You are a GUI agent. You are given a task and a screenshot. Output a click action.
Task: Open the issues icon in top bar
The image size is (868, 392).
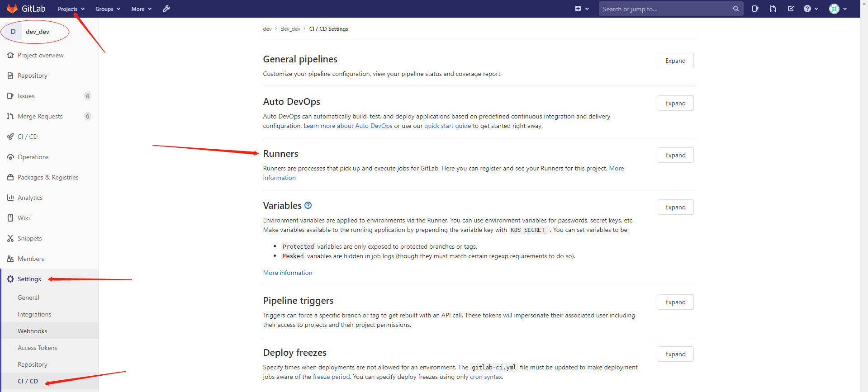coord(755,9)
